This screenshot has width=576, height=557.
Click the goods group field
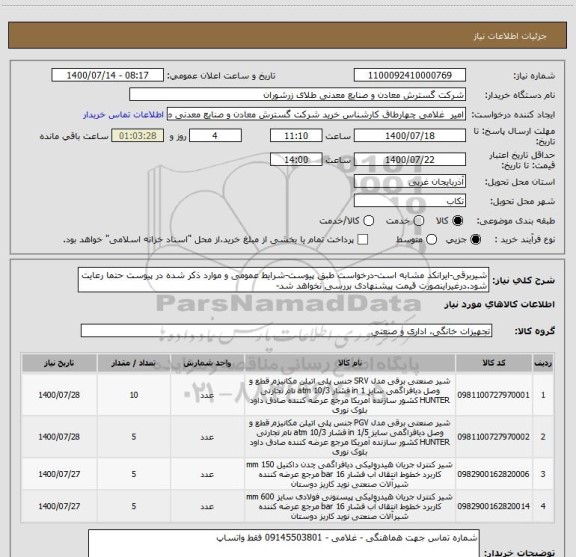(286, 331)
